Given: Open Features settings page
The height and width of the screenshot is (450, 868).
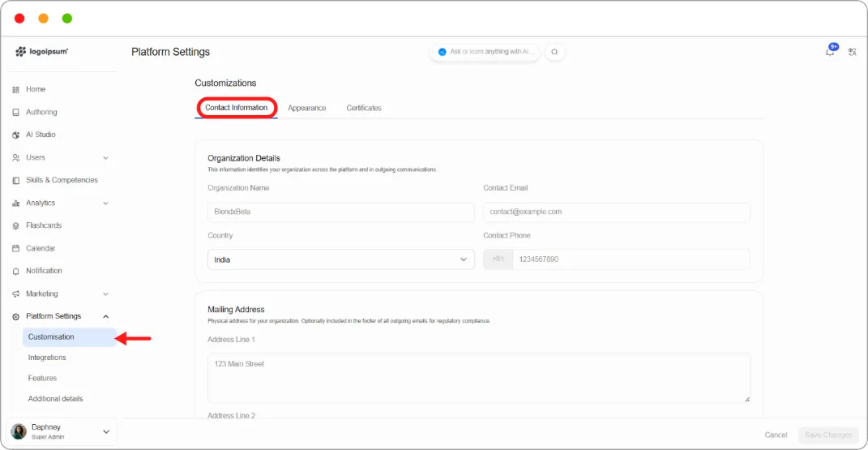Looking at the screenshot, I should (x=43, y=378).
